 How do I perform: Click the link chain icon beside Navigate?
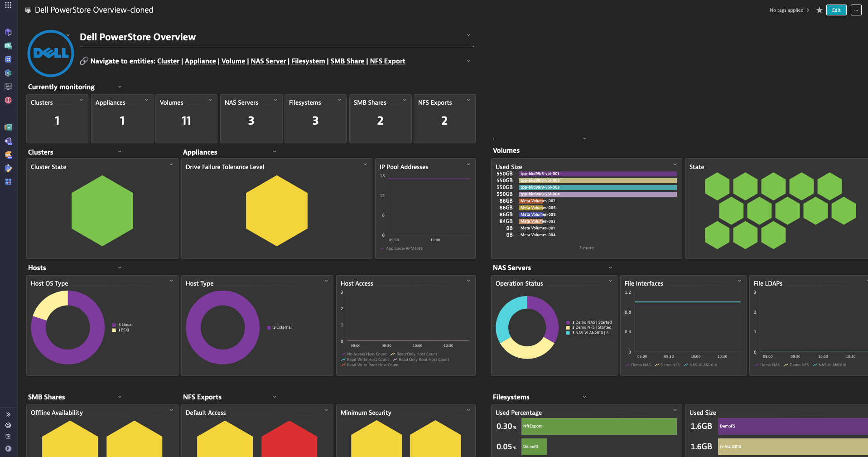[84, 61]
